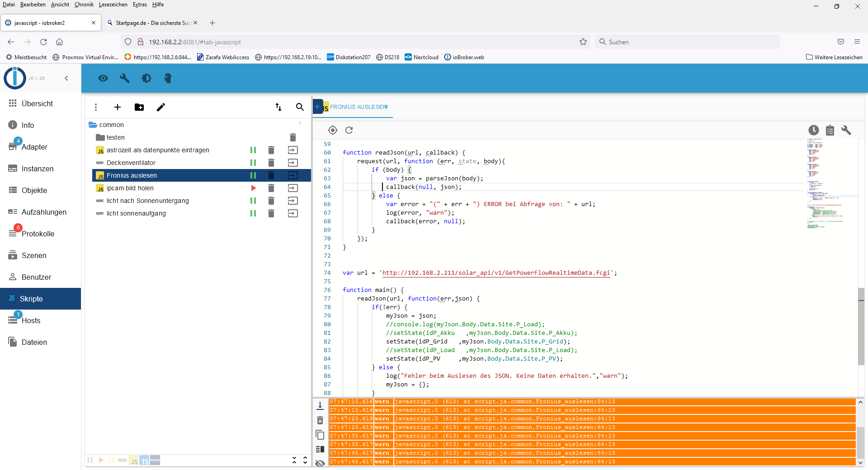Clear the log output trash icon
Screen dimensions: 868x470
tap(320, 420)
